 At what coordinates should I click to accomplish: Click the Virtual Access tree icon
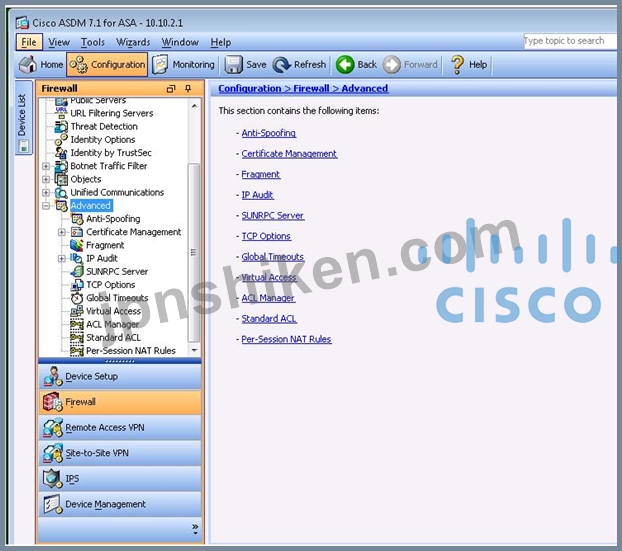pyautogui.click(x=77, y=311)
